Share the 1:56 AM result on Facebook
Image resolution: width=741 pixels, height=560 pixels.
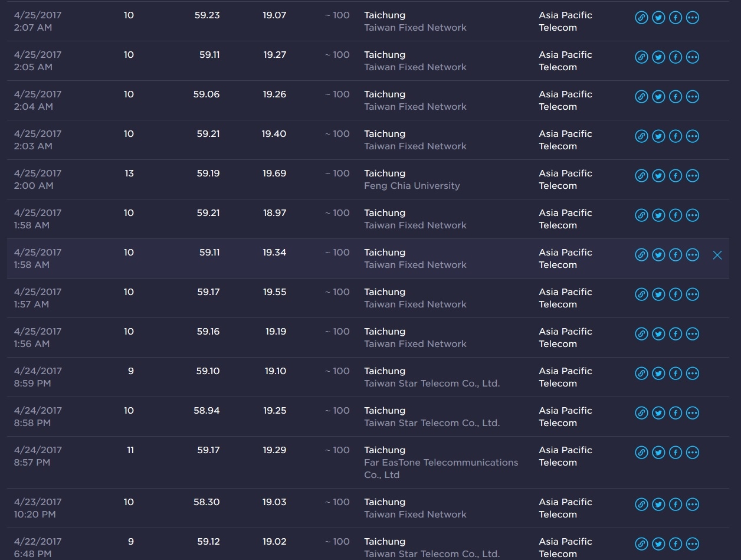(x=676, y=334)
